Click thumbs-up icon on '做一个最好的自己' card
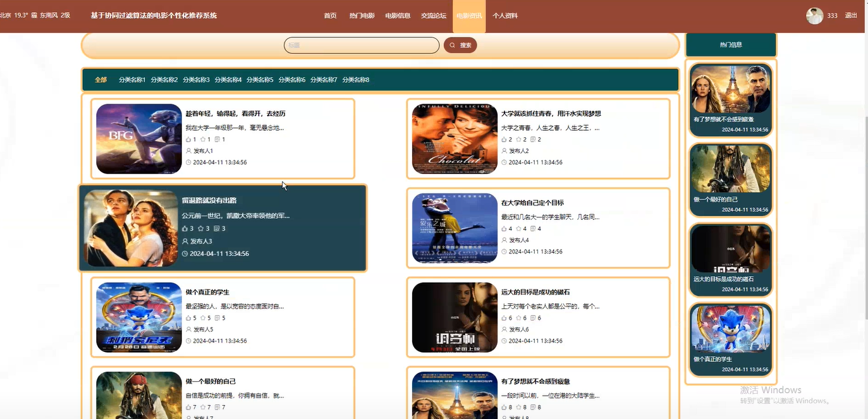 click(x=188, y=407)
